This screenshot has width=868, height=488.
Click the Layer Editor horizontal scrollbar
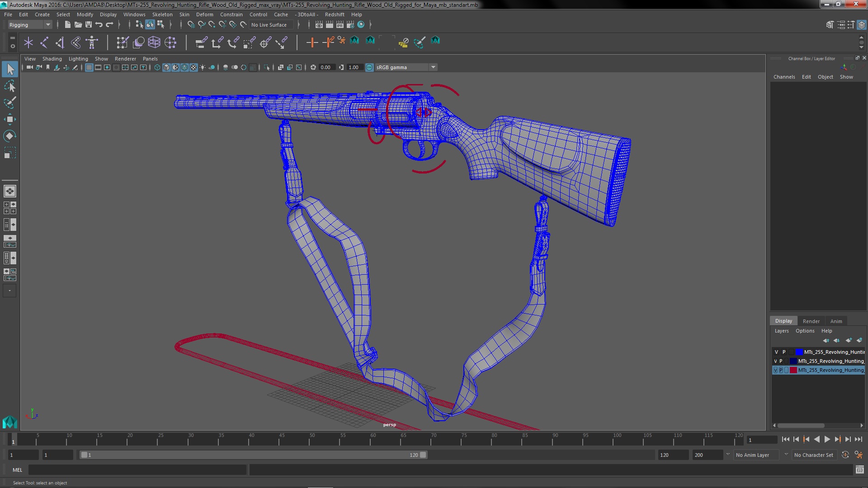tap(801, 426)
